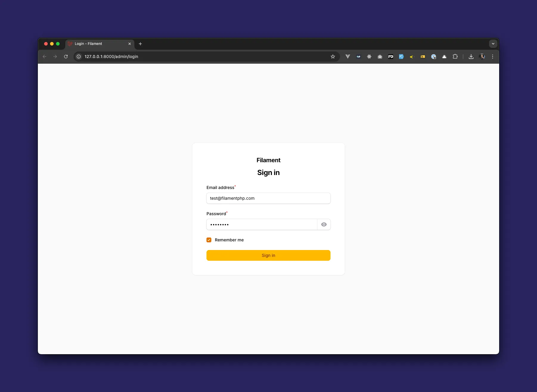Click the cloud sync extension icon

point(444,57)
